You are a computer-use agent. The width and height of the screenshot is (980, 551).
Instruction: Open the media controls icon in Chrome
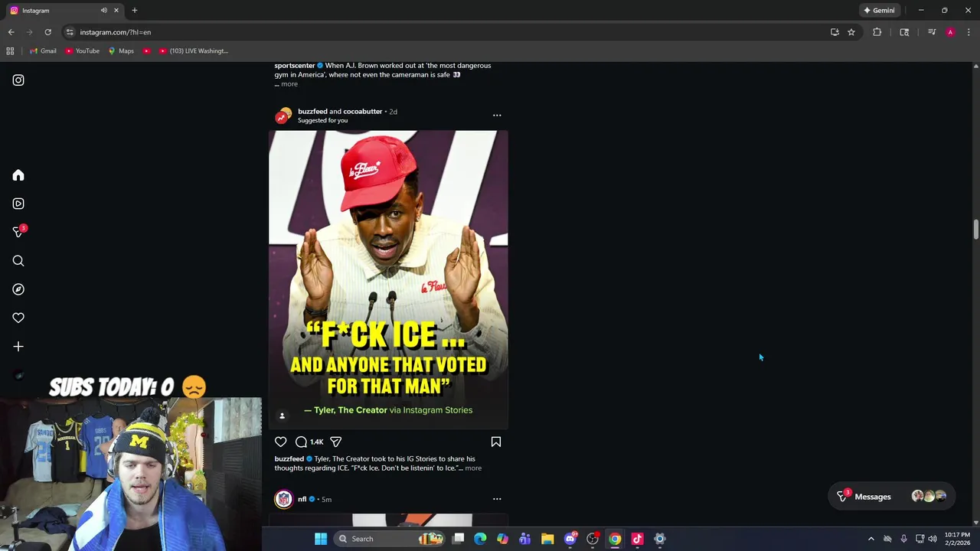pyautogui.click(x=932, y=32)
